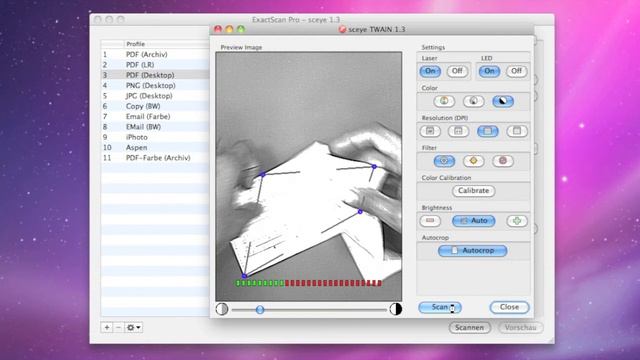Switch the LED on
Image resolution: width=640 pixels, height=360 pixels.
tap(489, 71)
